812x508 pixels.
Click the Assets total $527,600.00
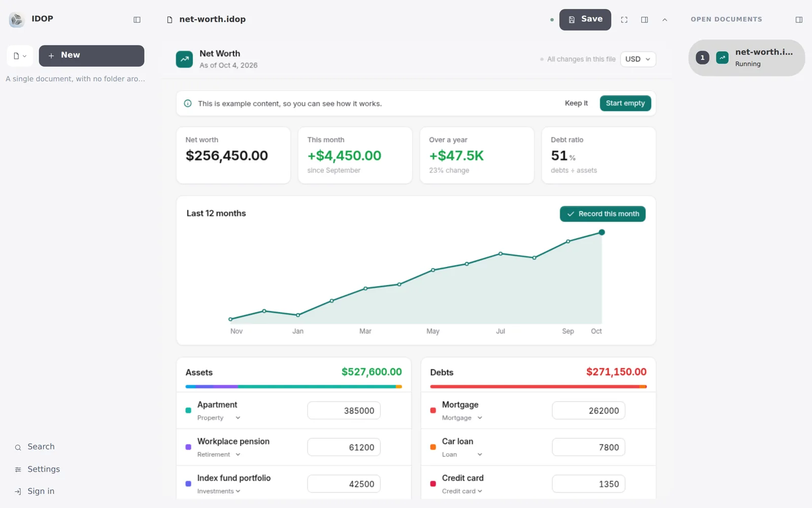pyautogui.click(x=371, y=372)
